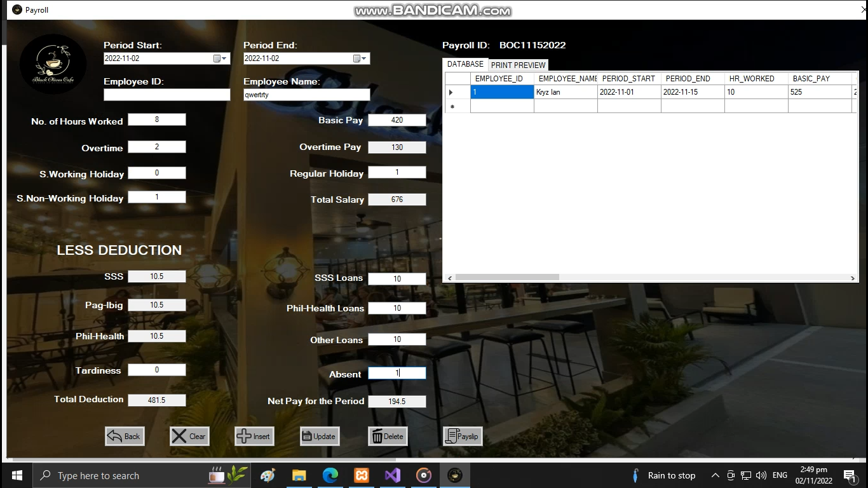Click the database grid horizontal scrollbar

tap(507, 278)
